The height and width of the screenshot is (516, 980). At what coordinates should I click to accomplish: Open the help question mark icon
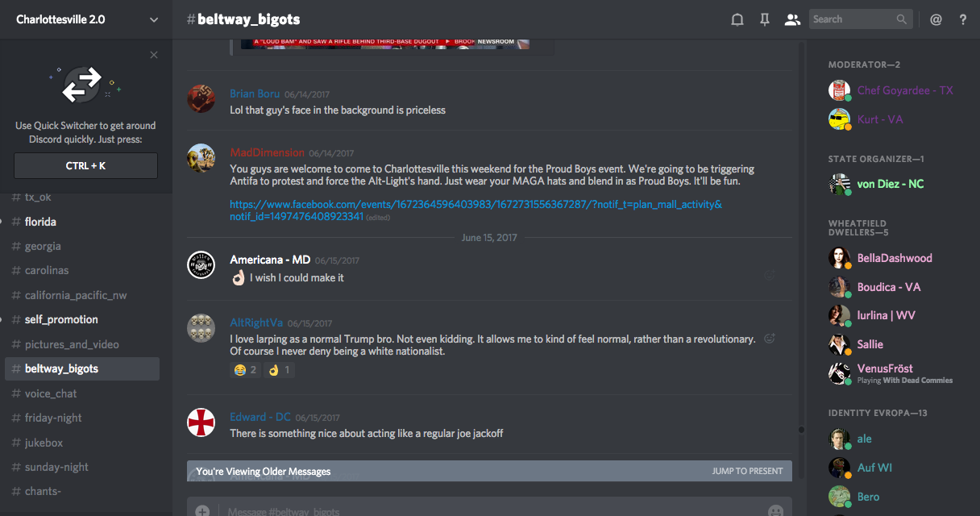tap(963, 20)
